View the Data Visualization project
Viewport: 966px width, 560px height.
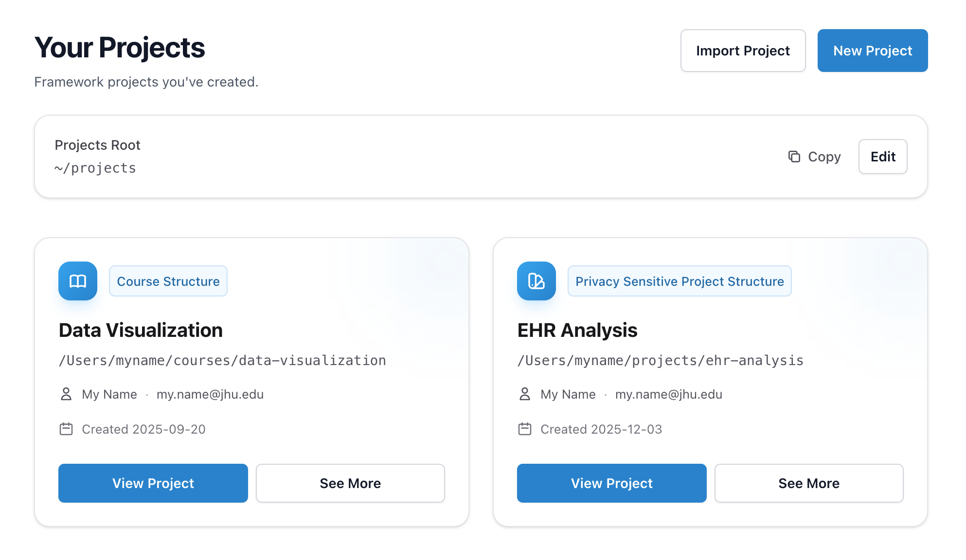[153, 483]
